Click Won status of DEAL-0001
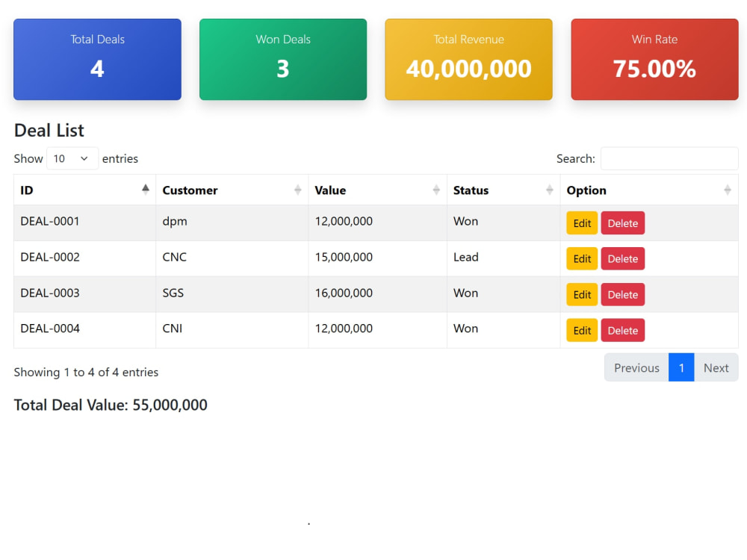The height and width of the screenshot is (560, 747). pos(465,222)
